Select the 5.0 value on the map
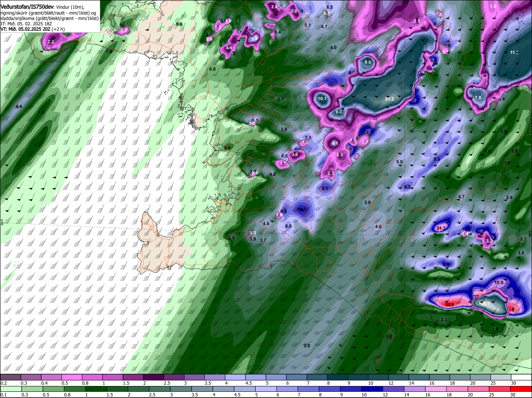This screenshot has width=532, height=398. tap(399, 162)
